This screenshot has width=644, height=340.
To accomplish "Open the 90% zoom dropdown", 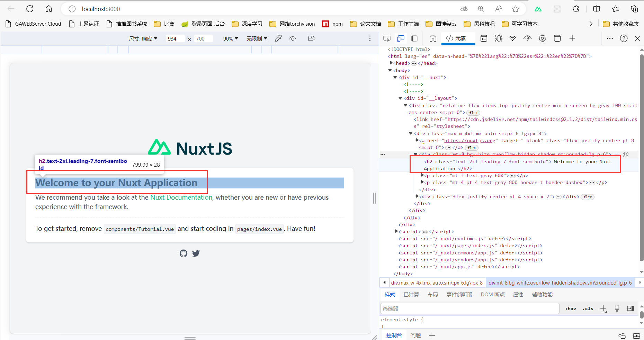I will click(x=231, y=38).
